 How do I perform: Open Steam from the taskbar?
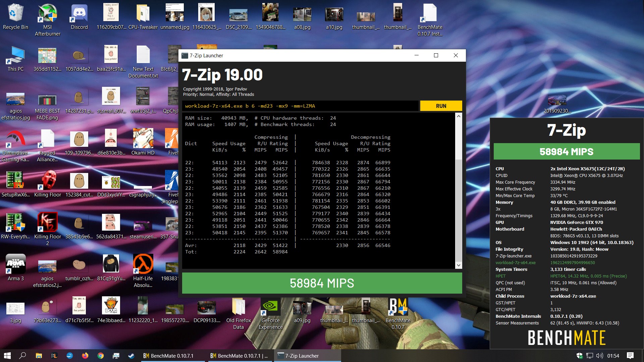pos(131,356)
